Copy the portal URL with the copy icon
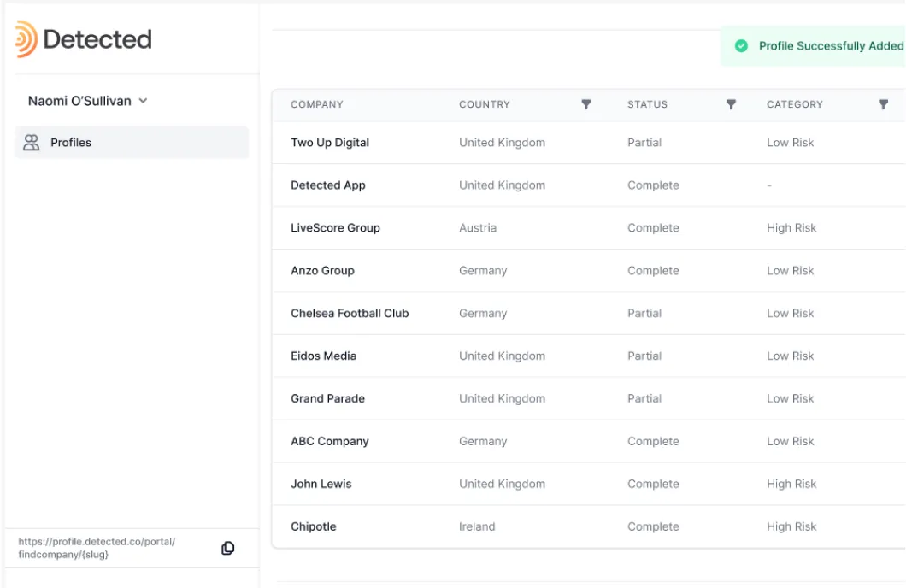The width and height of the screenshot is (906, 588). click(x=228, y=548)
